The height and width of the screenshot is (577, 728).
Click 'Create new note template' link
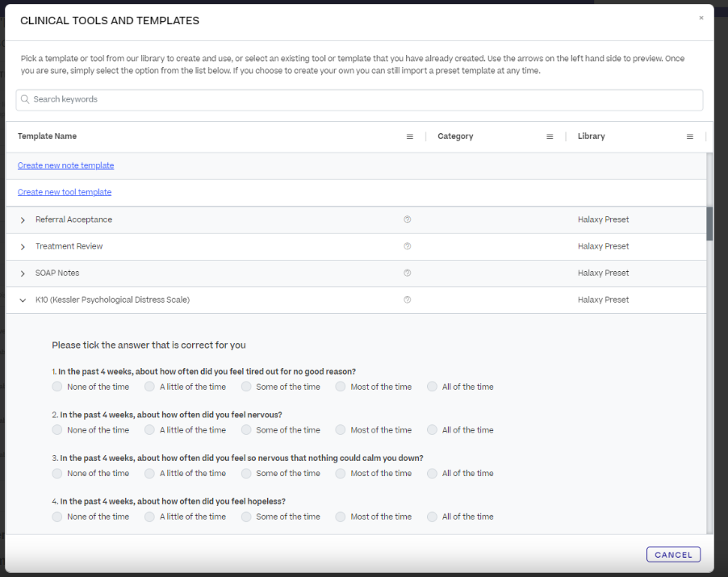click(65, 165)
